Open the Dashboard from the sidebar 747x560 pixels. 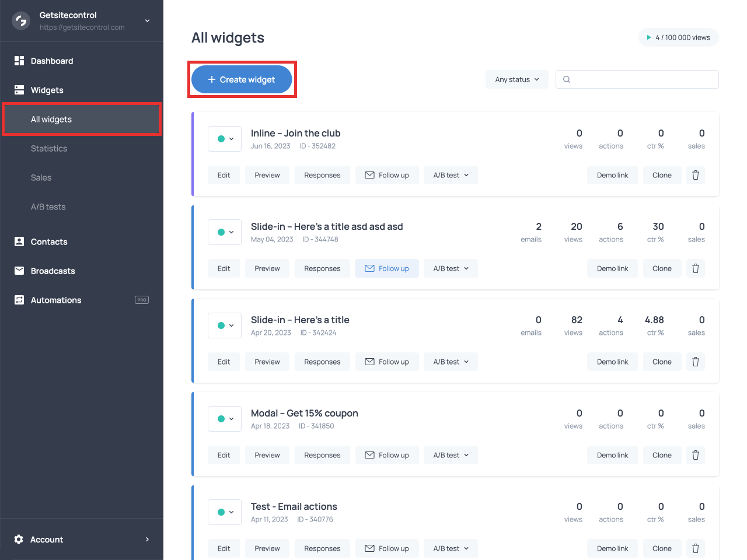pos(51,61)
